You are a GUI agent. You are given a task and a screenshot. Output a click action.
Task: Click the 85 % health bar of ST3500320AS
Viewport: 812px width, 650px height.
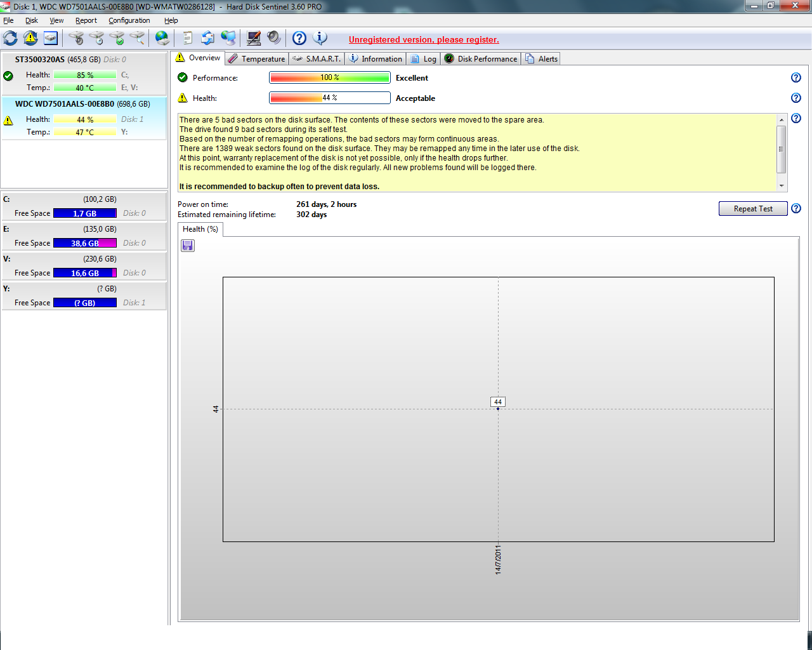pos(85,75)
